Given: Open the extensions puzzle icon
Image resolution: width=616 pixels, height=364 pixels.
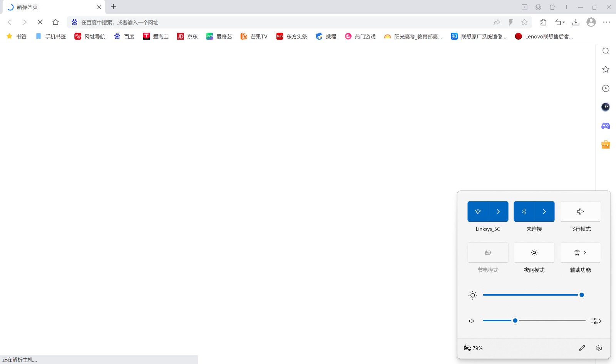Looking at the screenshot, I should click(x=543, y=22).
